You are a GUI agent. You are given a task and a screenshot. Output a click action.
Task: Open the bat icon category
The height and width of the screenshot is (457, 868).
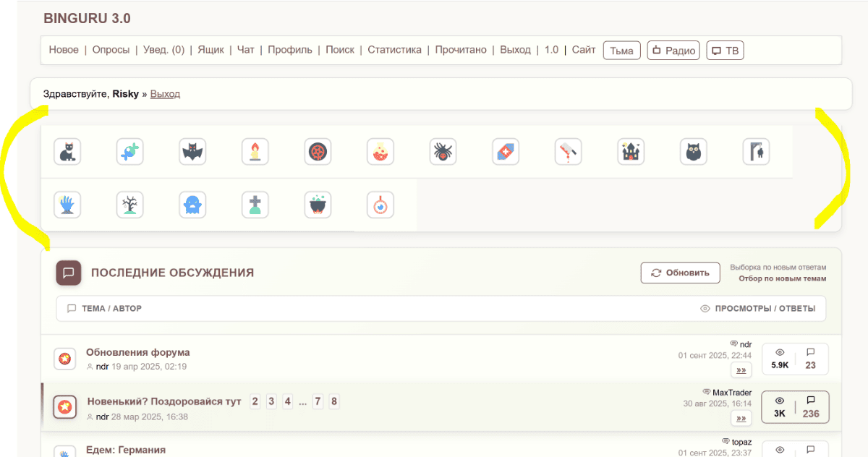pos(192,152)
